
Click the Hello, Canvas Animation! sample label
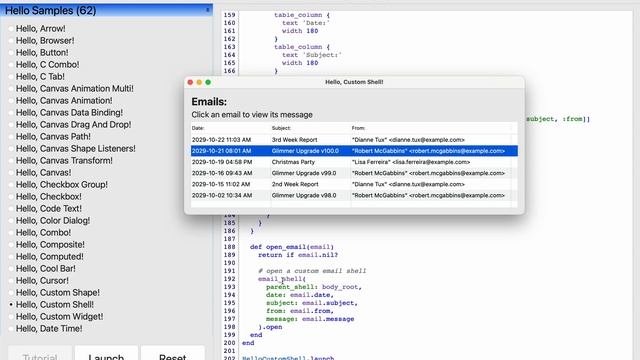64,100
